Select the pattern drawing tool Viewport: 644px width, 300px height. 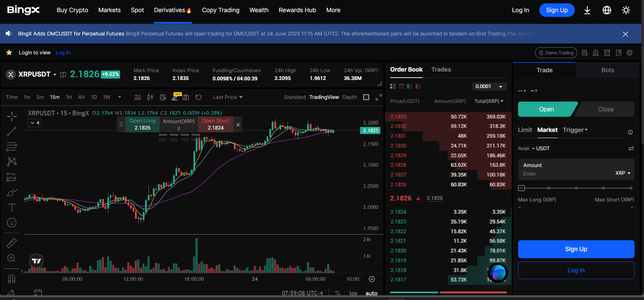(x=12, y=162)
